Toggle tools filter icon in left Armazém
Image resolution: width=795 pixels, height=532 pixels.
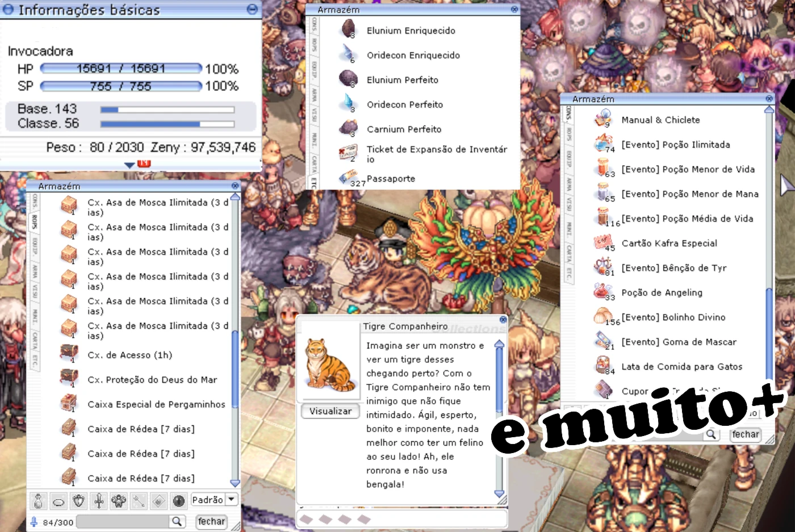(139, 501)
